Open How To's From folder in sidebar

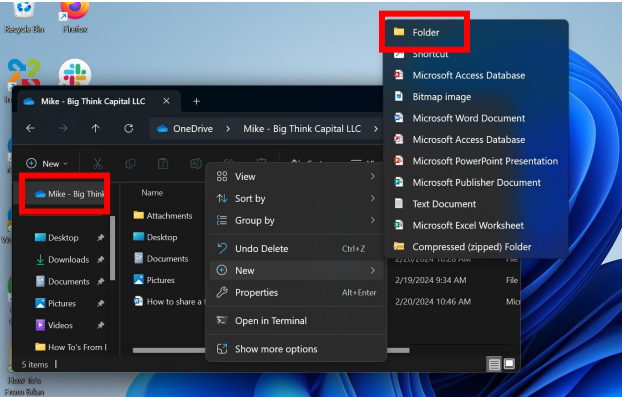[71, 347]
